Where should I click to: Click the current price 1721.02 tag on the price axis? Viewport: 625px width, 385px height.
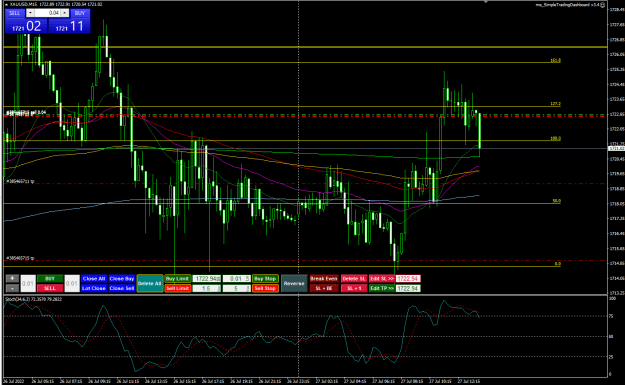[x=616, y=149]
